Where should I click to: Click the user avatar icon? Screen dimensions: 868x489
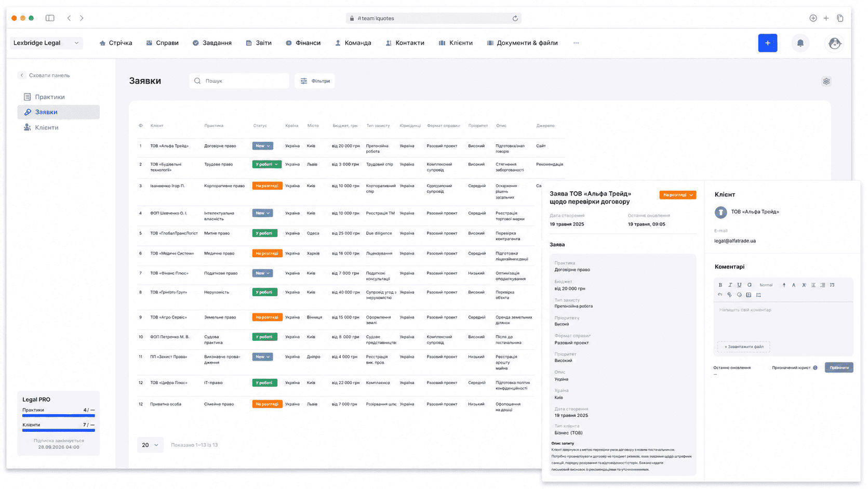click(835, 43)
